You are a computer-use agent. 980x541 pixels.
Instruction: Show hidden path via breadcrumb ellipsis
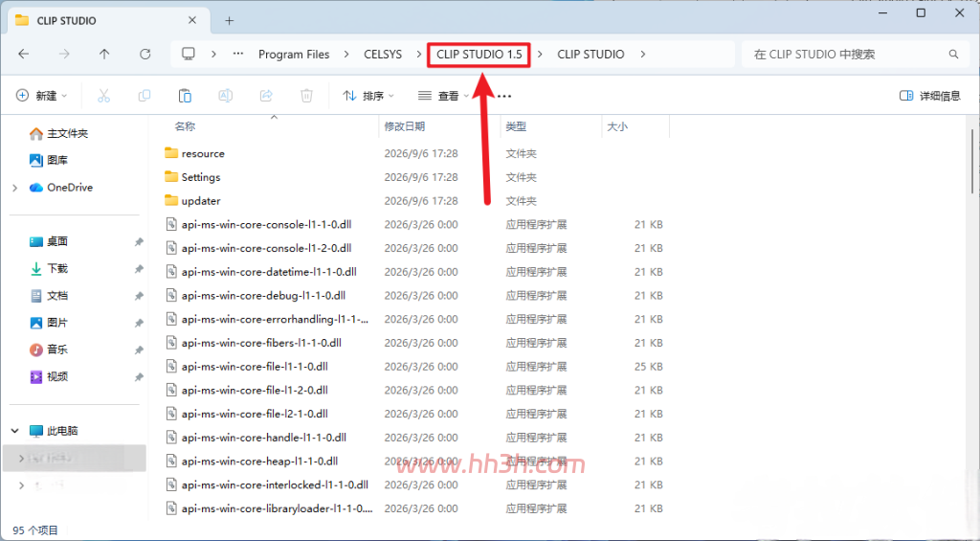pyautogui.click(x=237, y=54)
